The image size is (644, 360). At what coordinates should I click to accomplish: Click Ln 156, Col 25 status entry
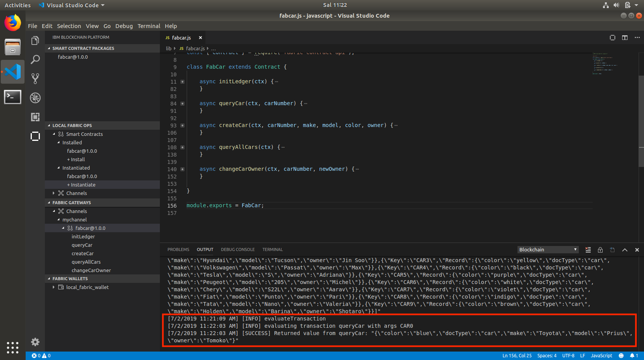point(517,356)
